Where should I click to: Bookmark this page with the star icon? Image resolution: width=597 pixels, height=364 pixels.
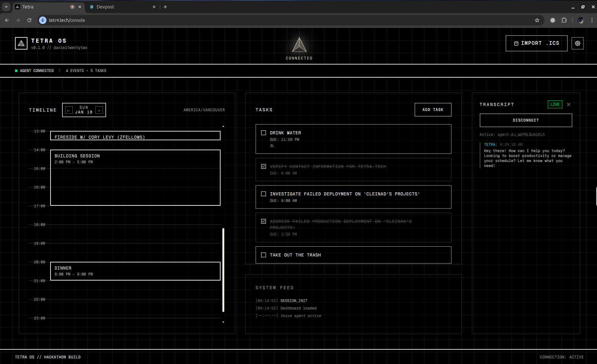(x=537, y=20)
